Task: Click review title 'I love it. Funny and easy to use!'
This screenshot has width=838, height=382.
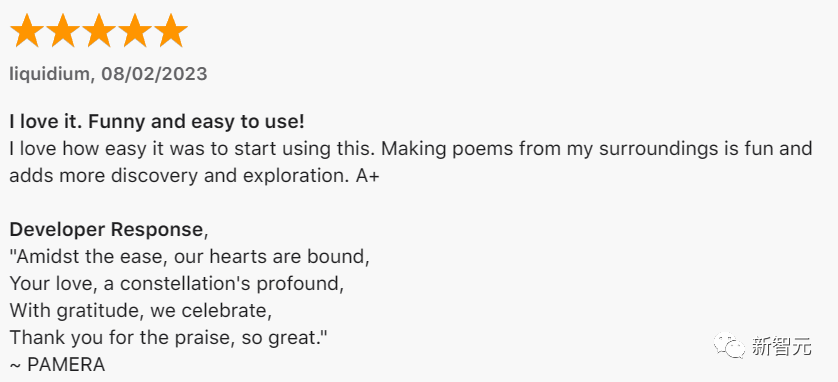Action: tap(157, 122)
